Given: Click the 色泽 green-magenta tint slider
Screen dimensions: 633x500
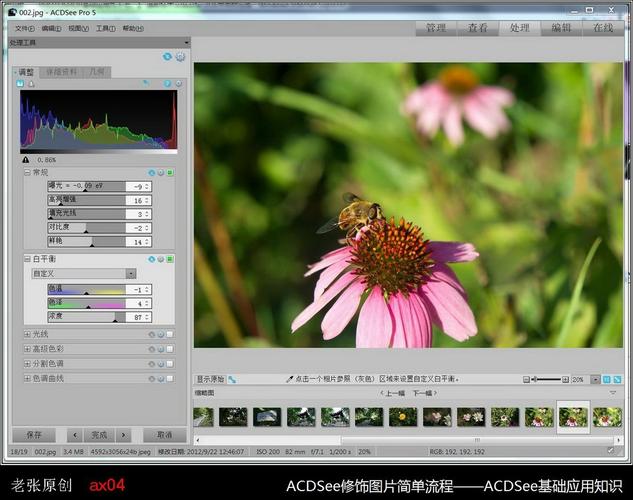Looking at the screenshot, I should tap(87, 303).
